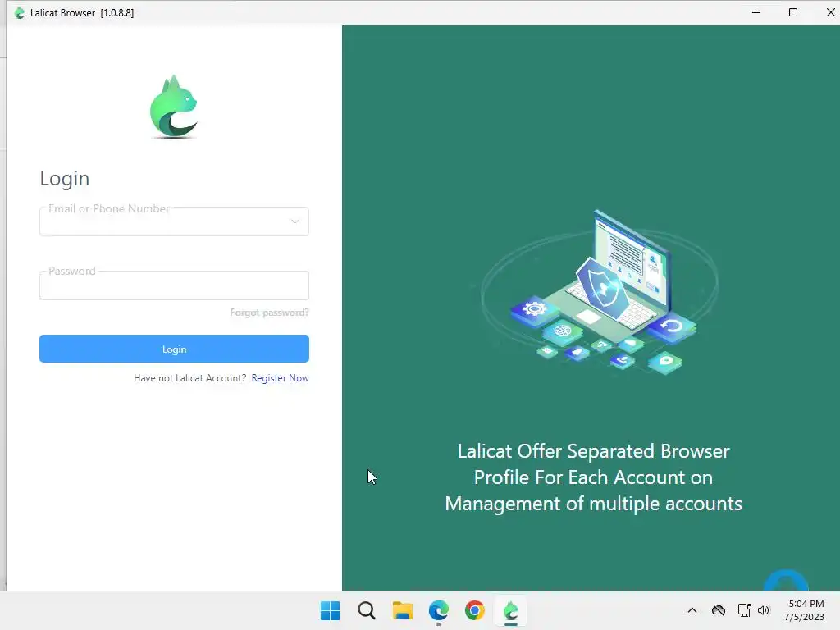Expand the Email or Phone Number dropdown
Viewport: 840px width, 630px height.
294,221
